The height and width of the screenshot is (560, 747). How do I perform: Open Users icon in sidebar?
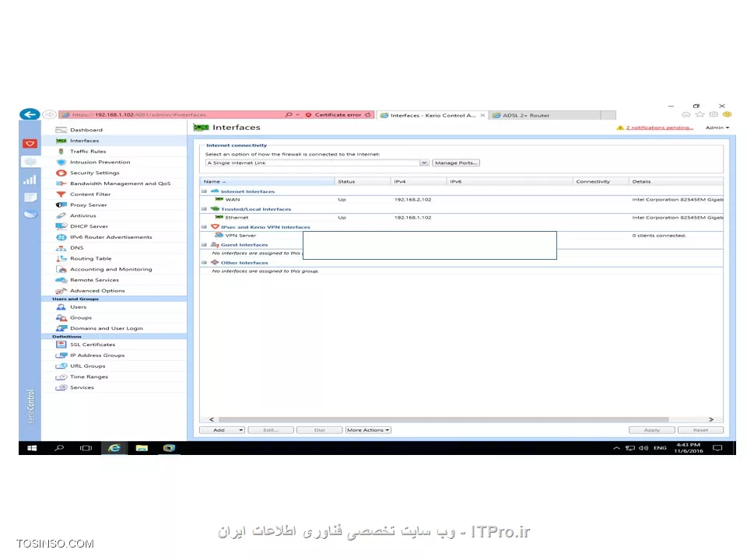pyautogui.click(x=61, y=307)
